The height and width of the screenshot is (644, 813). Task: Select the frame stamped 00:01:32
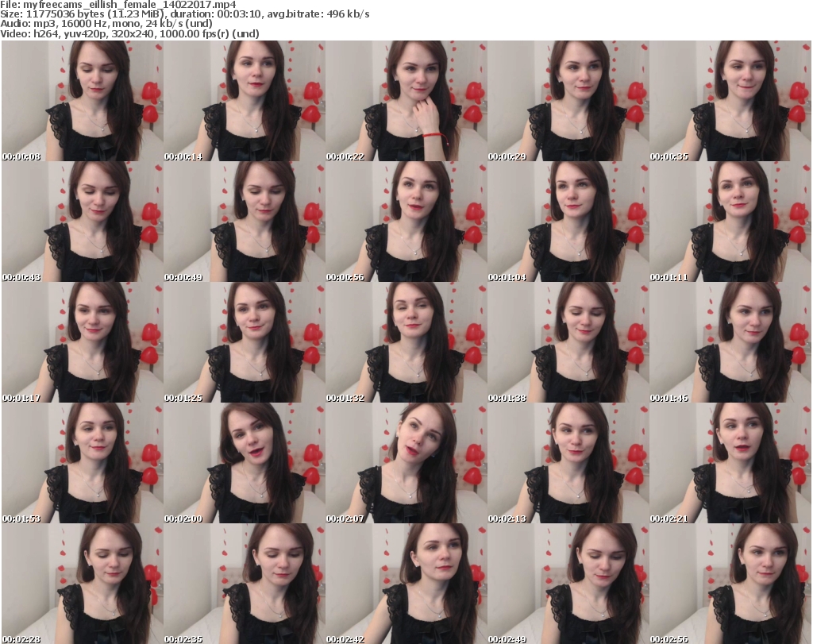(x=406, y=342)
